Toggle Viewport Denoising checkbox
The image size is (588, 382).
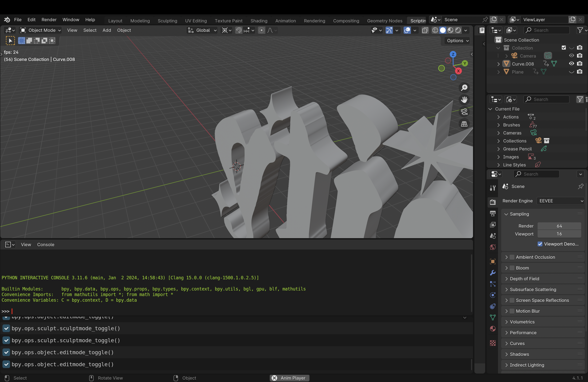click(x=540, y=244)
